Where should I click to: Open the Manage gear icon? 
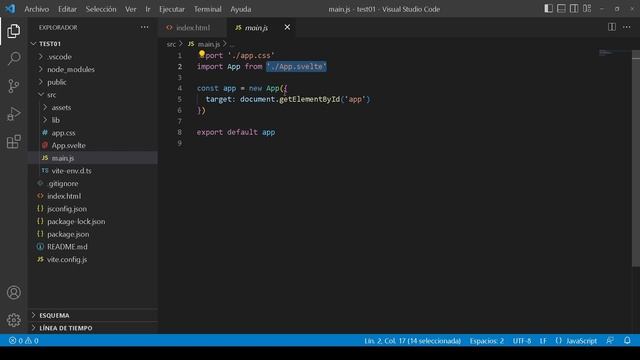[x=13, y=320]
